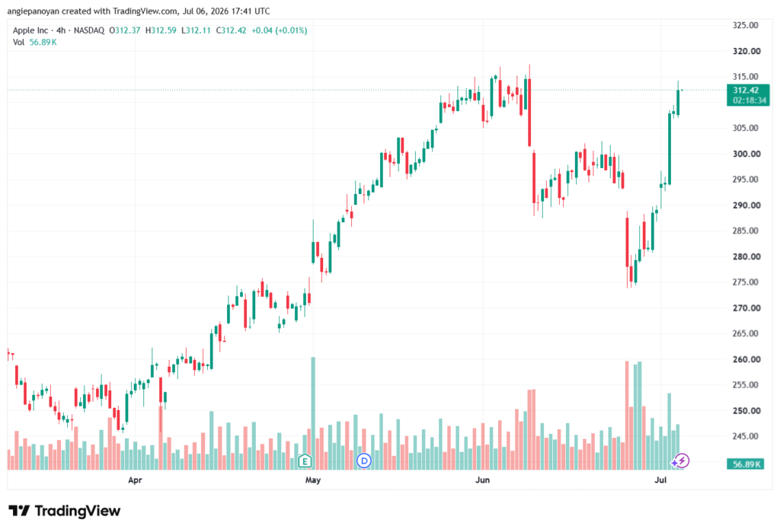The height and width of the screenshot is (532, 780).
Task: Click the Vol indicator legend label
Action: (18, 43)
